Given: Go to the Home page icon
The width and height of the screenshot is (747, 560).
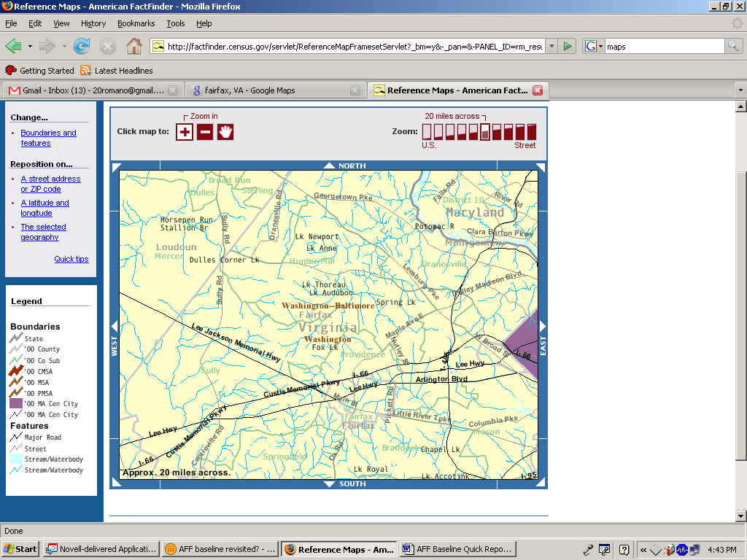Looking at the screenshot, I should pyautogui.click(x=134, y=46).
